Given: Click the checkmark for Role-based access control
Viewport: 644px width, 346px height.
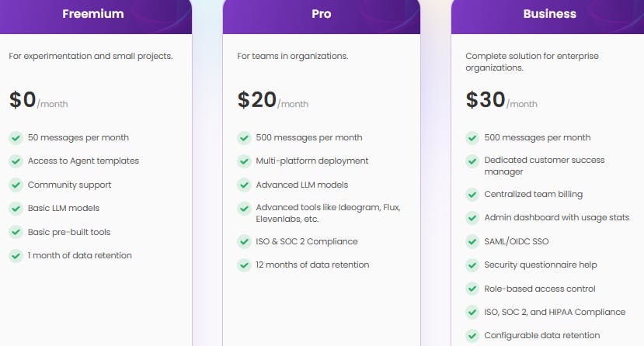Looking at the screenshot, I should tap(472, 289).
